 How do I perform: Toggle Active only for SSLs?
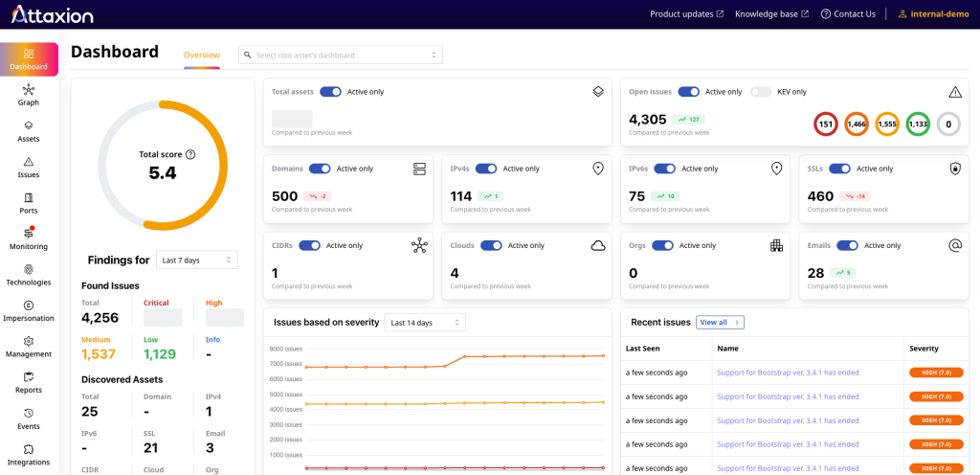(839, 169)
